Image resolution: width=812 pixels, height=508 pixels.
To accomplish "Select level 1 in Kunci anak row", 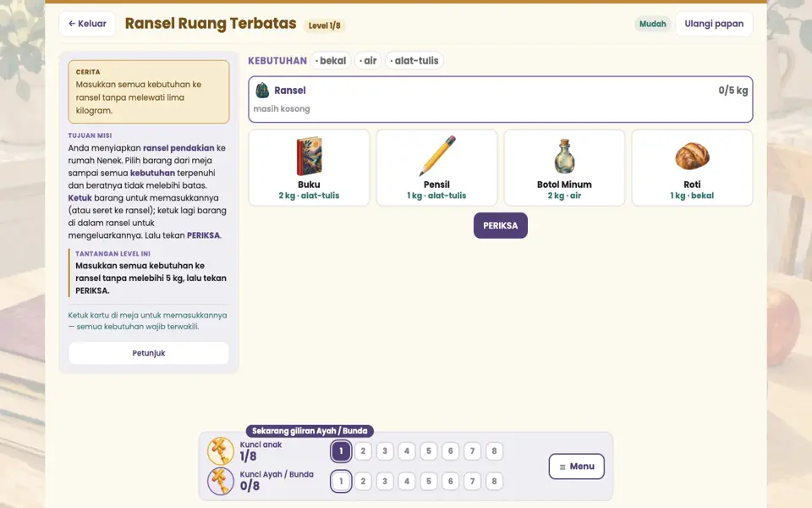I will click(x=341, y=451).
